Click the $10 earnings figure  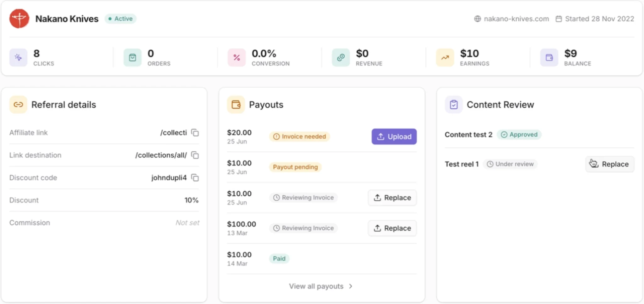pyautogui.click(x=469, y=53)
